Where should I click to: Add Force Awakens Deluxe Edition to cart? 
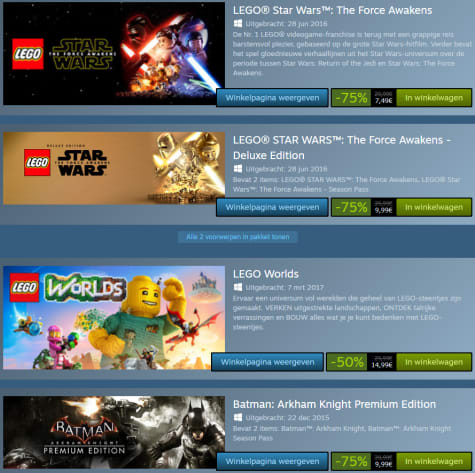click(x=434, y=207)
